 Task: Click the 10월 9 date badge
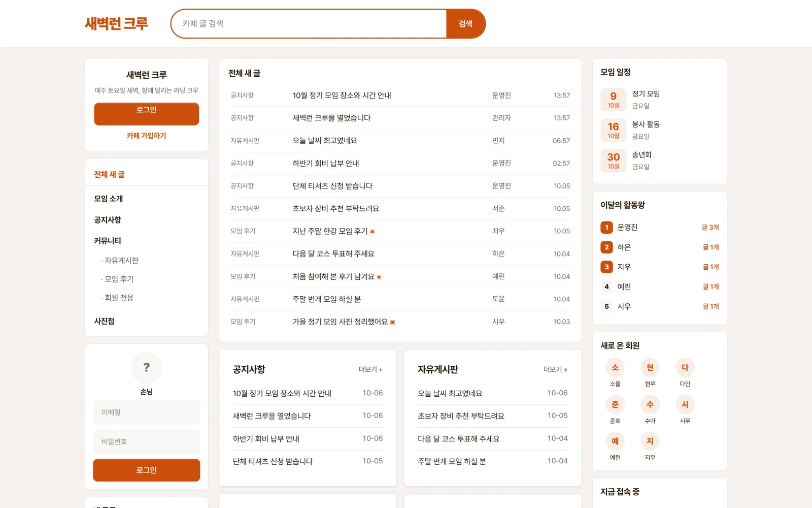pos(613,100)
